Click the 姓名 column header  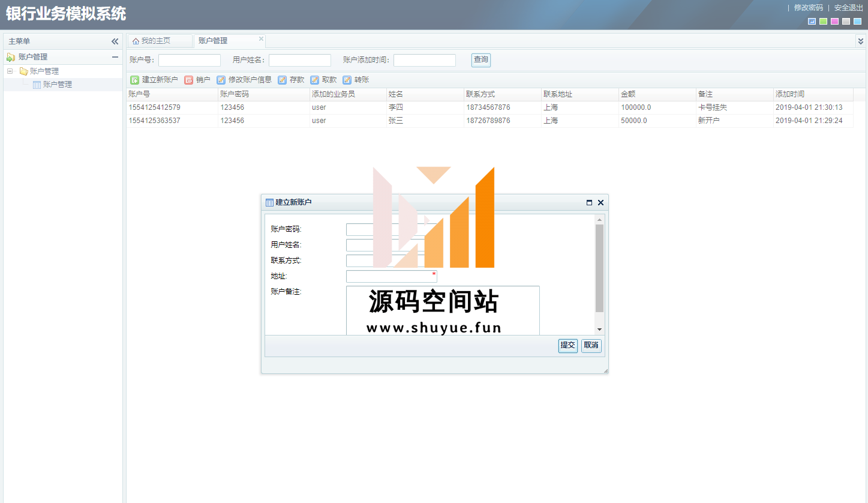click(x=425, y=94)
